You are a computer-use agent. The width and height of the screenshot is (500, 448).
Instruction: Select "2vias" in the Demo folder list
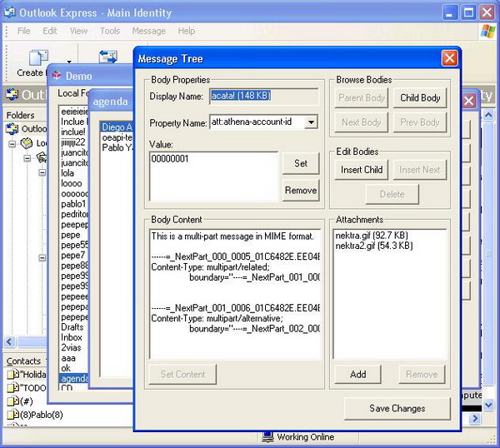click(x=71, y=347)
